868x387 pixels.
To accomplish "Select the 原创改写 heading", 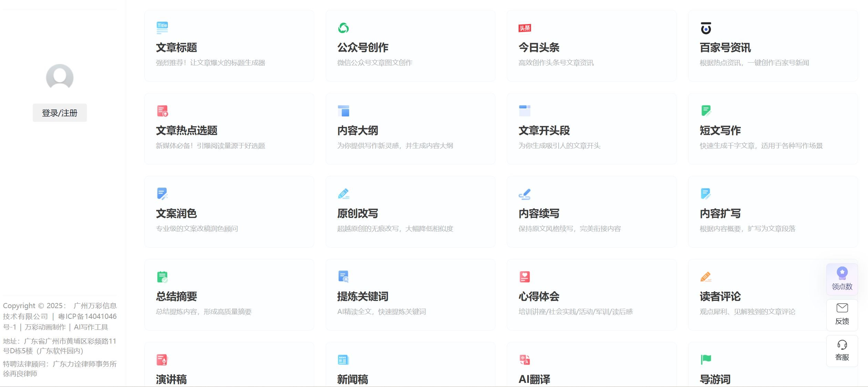I will [358, 213].
